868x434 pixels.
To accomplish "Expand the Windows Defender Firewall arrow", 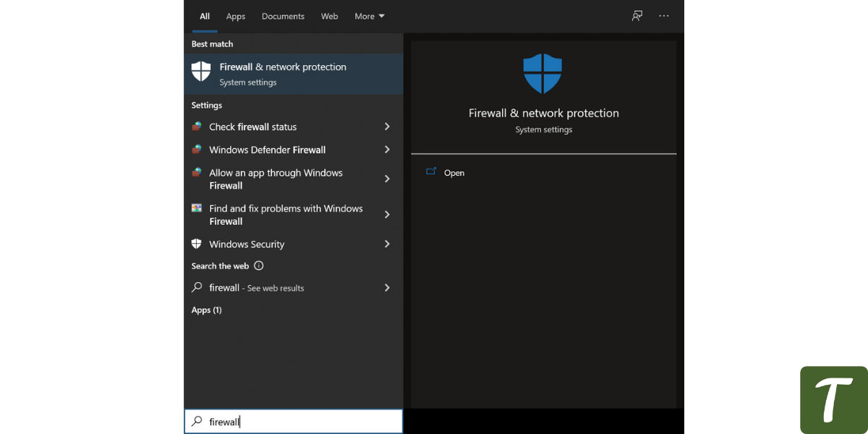I will pyautogui.click(x=387, y=150).
